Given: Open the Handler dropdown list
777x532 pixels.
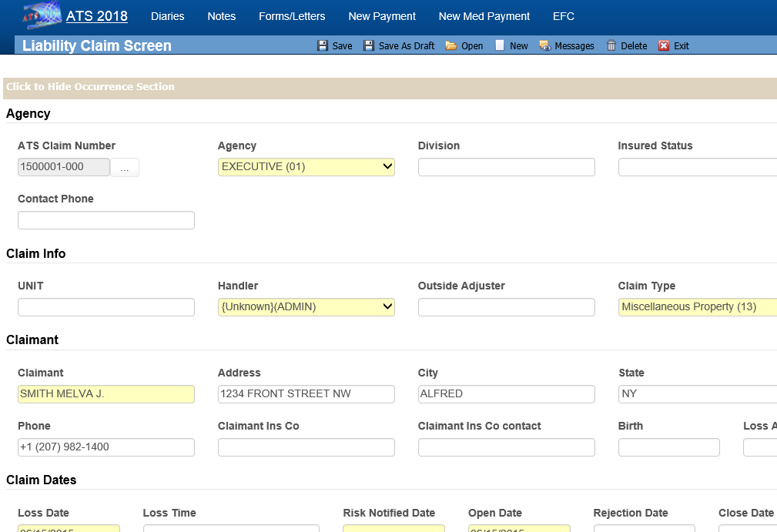Looking at the screenshot, I should coord(387,307).
